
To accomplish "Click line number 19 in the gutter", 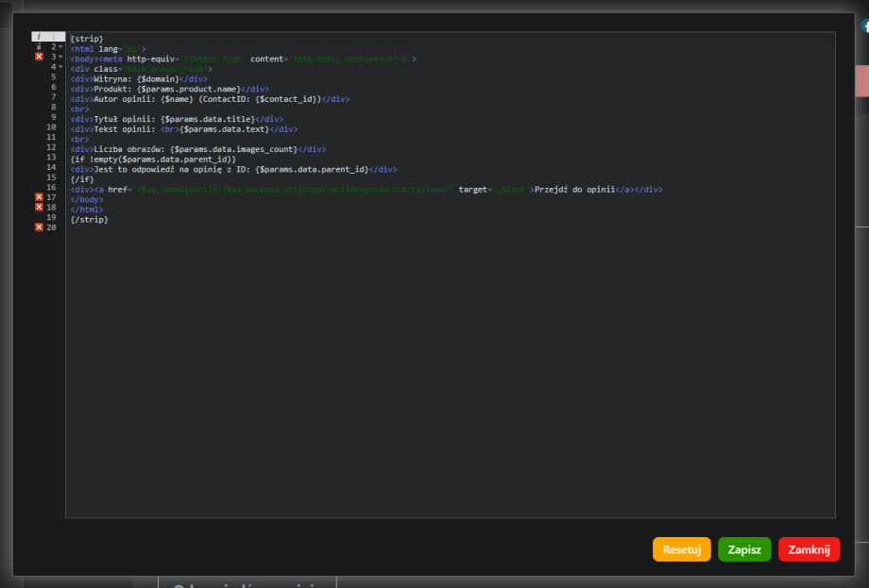I will coord(51,218).
